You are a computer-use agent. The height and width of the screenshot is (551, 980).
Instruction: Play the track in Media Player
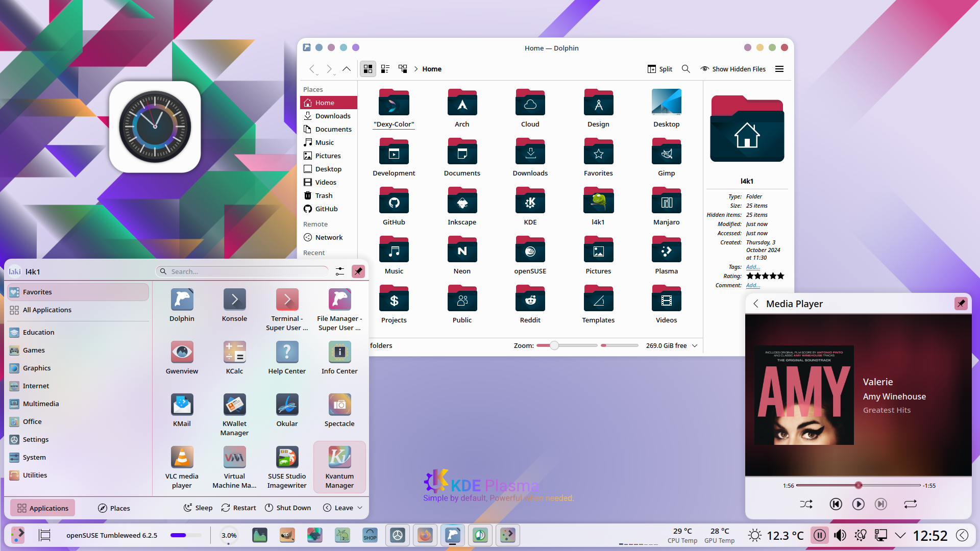click(858, 504)
